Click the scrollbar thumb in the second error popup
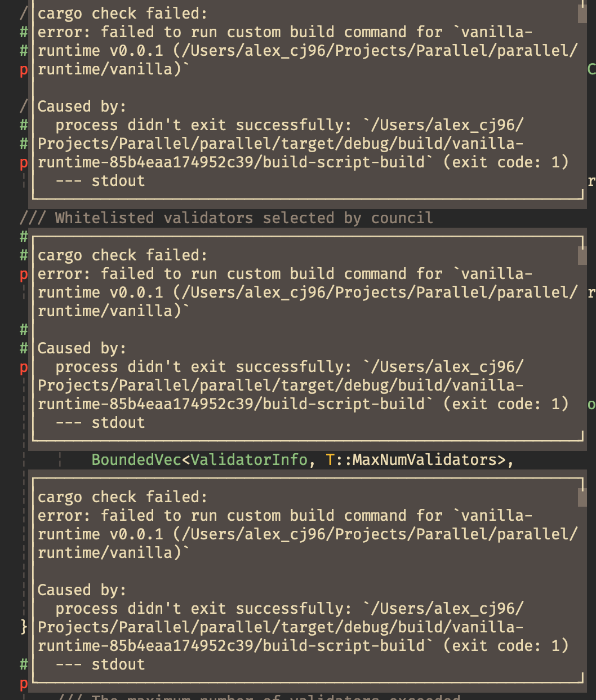 pyautogui.click(x=582, y=256)
